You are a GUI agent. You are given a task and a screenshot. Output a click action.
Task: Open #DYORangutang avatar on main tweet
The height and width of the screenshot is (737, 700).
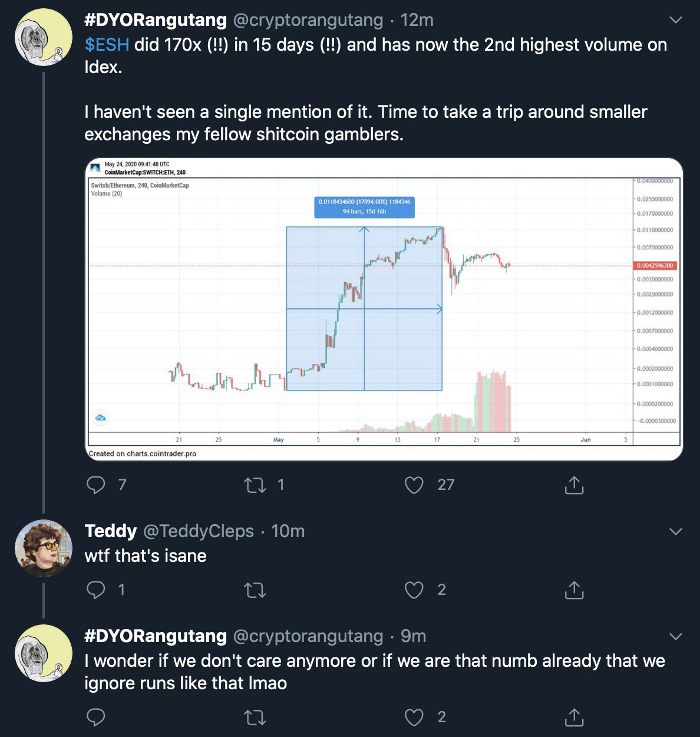click(x=44, y=37)
